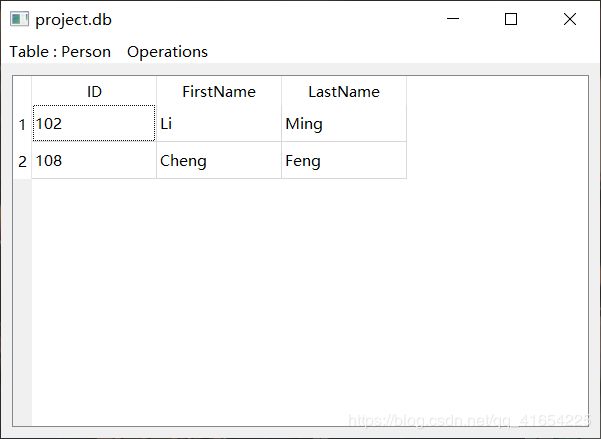Select row header 1

click(x=22, y=124)
